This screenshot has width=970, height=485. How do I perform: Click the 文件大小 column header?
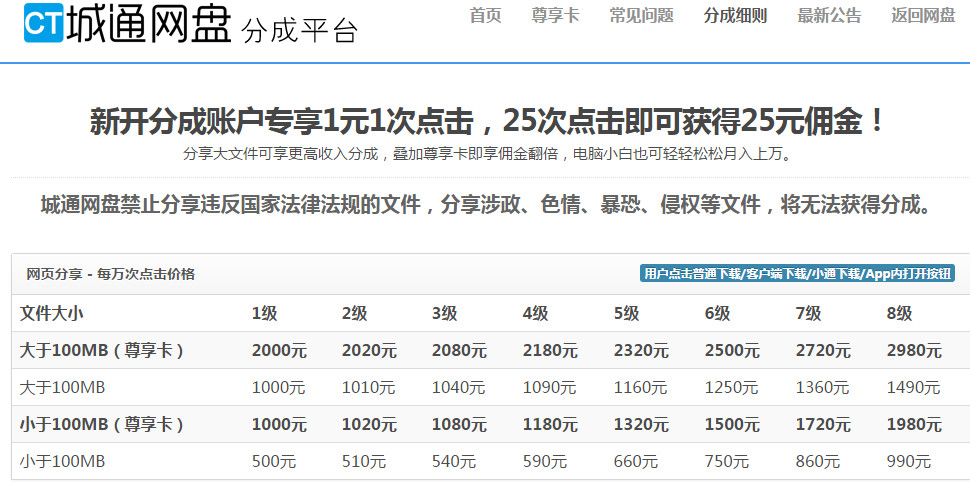[51, 314]
